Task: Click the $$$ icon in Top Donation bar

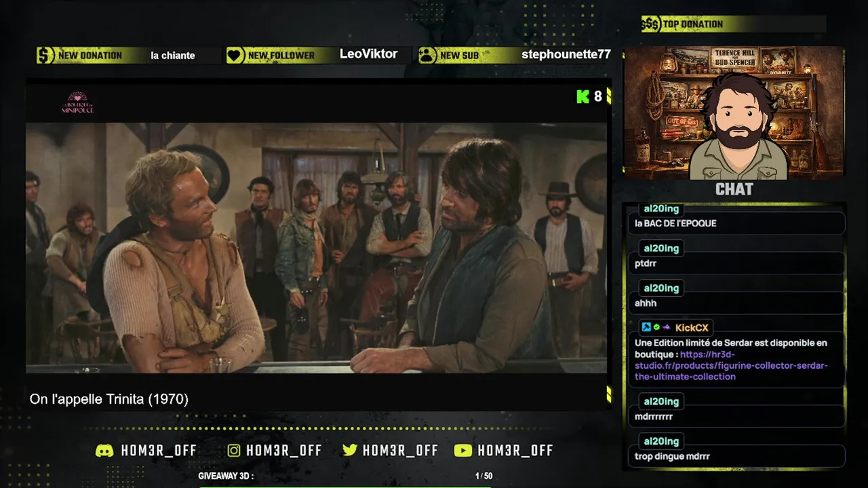Action: [x=650, y=24]
